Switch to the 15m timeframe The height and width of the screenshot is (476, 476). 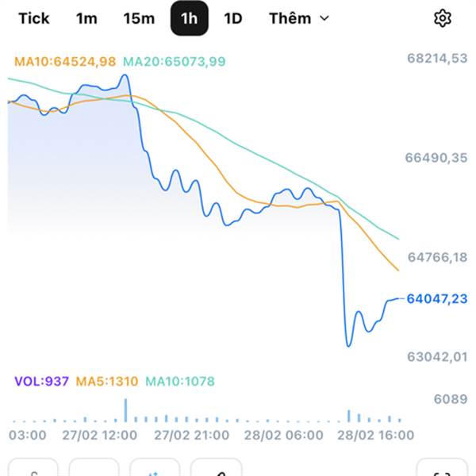(139, 18)
